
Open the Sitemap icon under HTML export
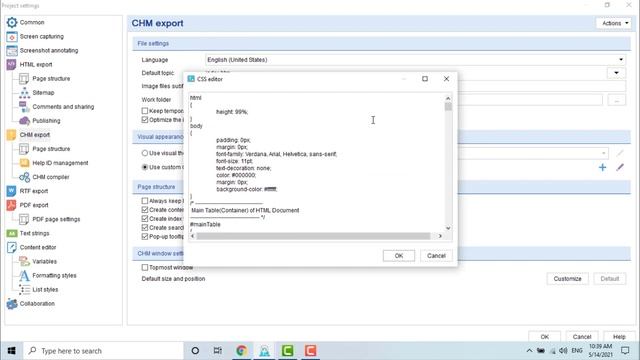[24, 93]
